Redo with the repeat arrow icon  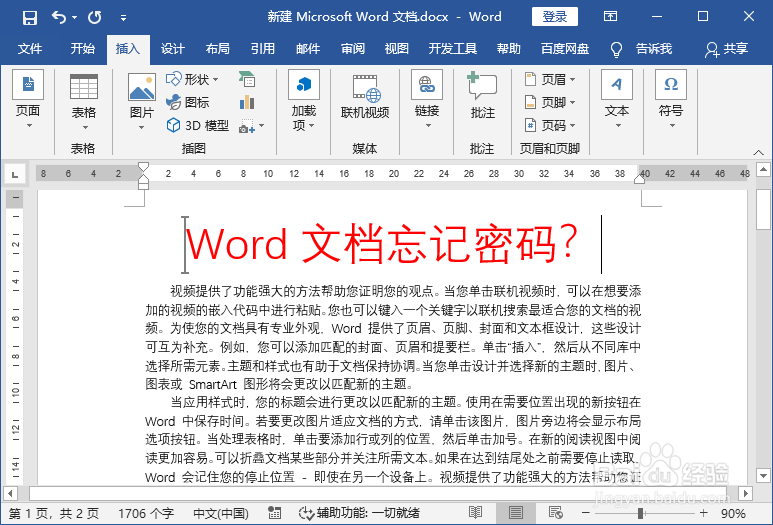click(x=95, y=18)
